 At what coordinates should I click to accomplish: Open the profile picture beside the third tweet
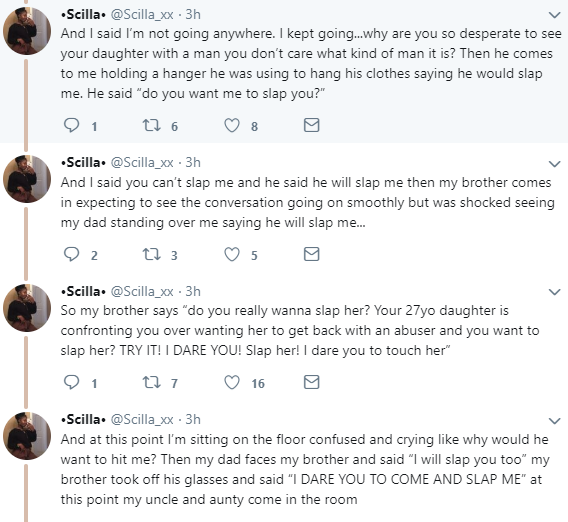[27, 308]
